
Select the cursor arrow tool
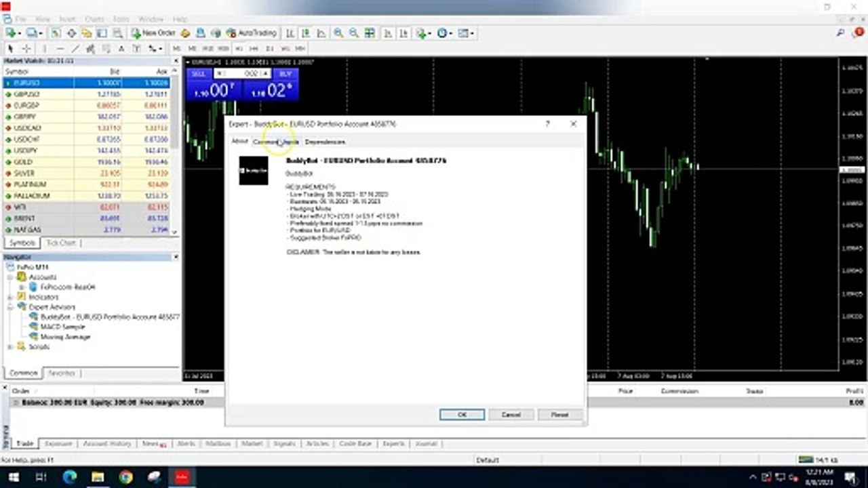pyautogui.click(x=10, y=49)
